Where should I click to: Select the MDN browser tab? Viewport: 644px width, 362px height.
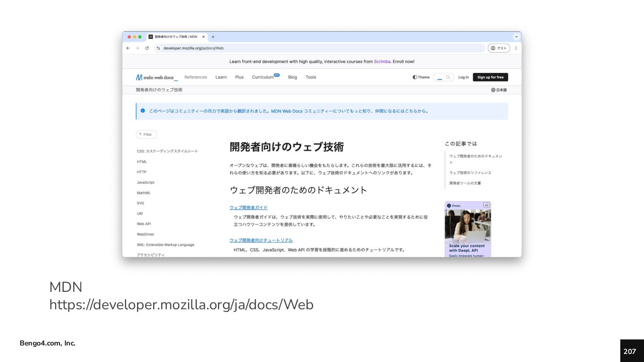176,37
